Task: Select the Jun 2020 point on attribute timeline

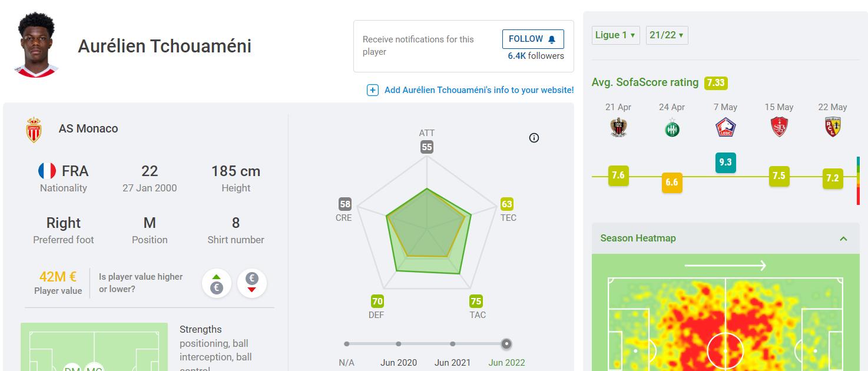Action: click(399, 344)
